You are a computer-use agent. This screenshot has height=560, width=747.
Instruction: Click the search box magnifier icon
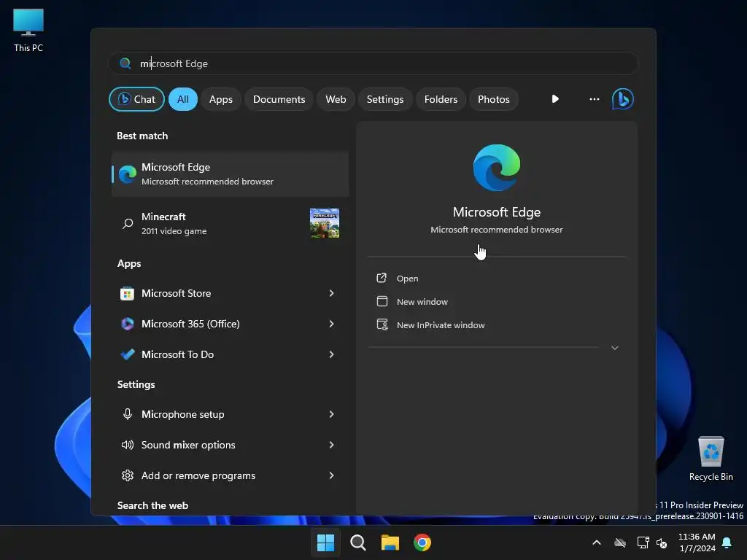click(x=125, y=63)
